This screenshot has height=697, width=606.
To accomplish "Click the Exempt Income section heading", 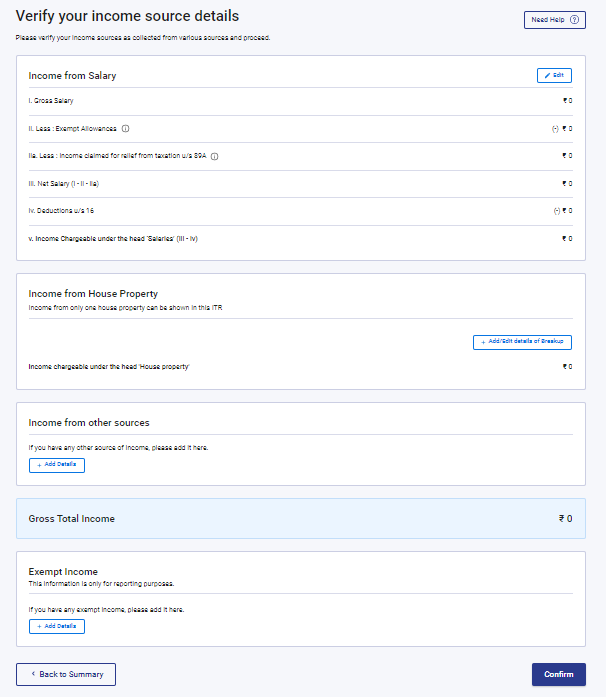I will [x=63, y=572].
